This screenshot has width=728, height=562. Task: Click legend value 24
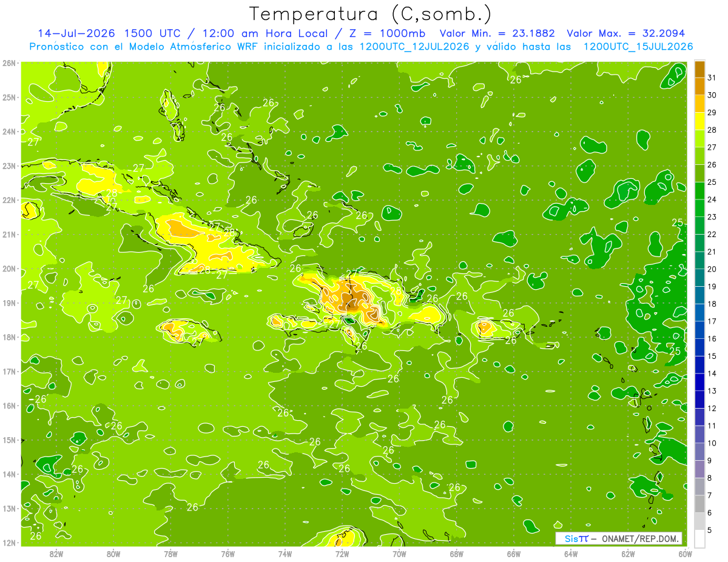[x=712, y=199]
